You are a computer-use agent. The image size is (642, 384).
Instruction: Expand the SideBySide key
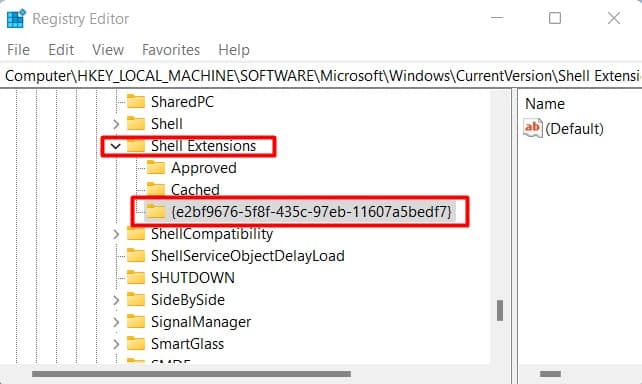click(x=116, y=300)
